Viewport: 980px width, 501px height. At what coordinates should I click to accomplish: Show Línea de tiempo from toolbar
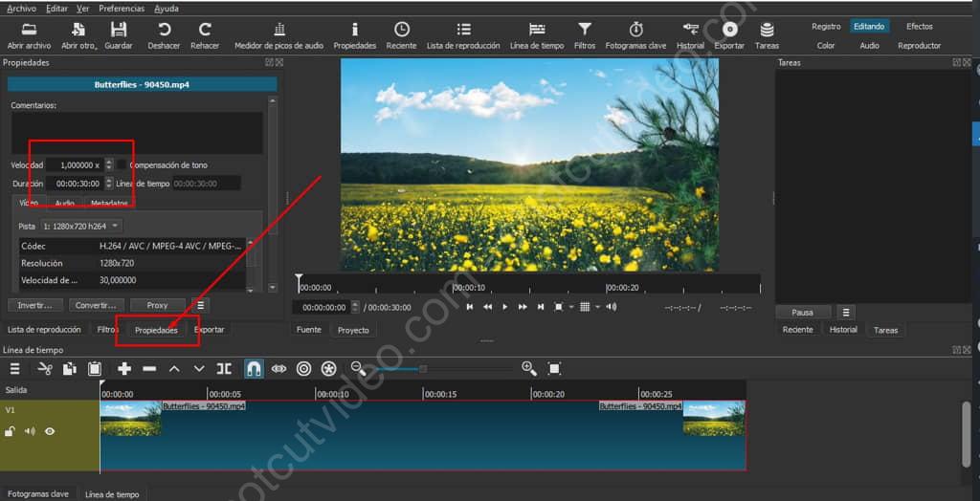point(536,36)
